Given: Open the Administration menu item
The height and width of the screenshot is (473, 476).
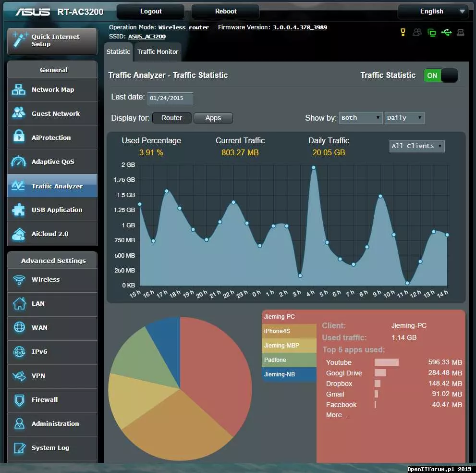Looking at the screenshot, I should point(52,424).
